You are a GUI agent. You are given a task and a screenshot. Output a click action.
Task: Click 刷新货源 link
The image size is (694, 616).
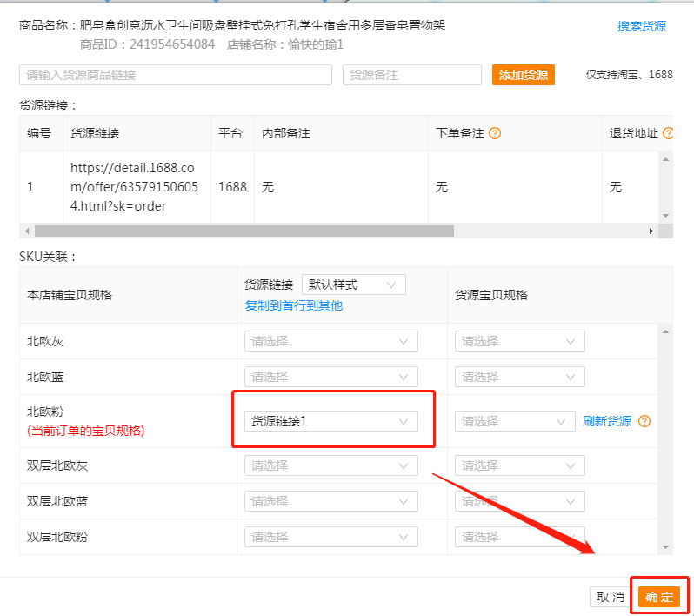point(607,421)
